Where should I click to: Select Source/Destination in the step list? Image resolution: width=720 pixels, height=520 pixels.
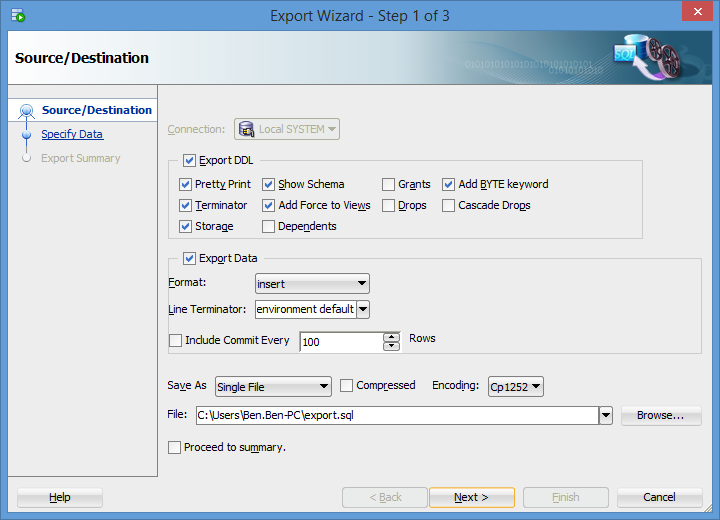pos(96,110)
